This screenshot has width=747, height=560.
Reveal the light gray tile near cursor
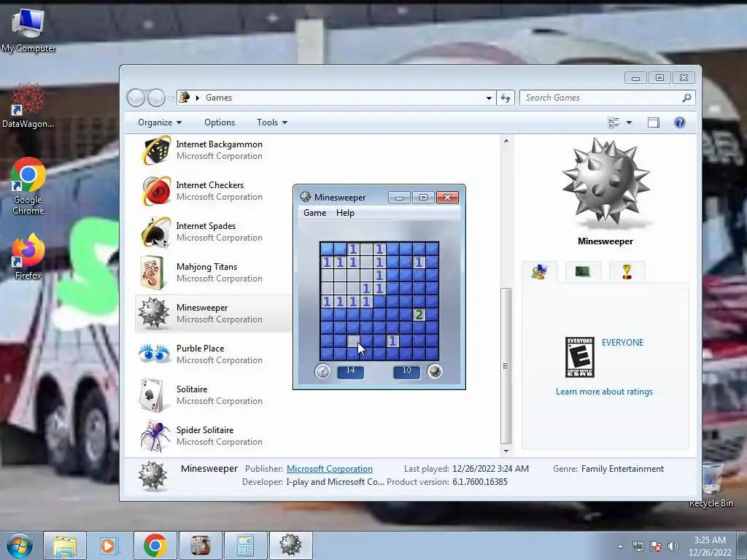tap(353, 341)
